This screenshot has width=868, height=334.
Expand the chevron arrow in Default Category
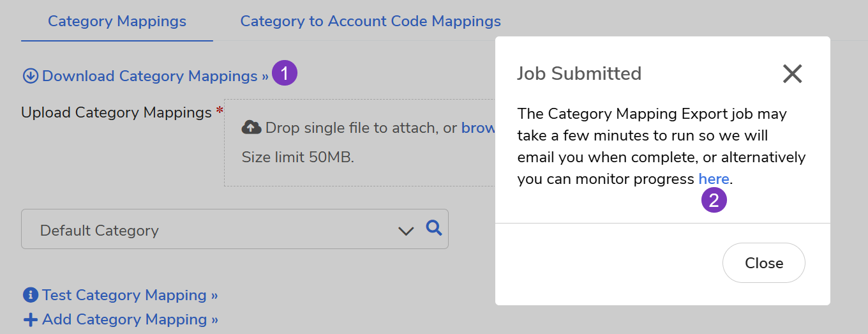[x=406, y=231]
